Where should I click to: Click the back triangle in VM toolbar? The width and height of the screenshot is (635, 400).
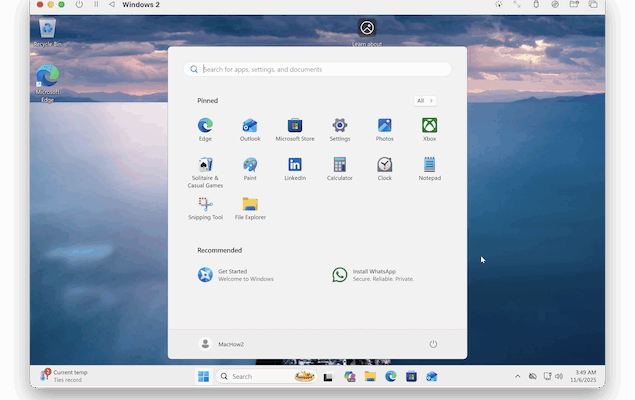[112, 4]
